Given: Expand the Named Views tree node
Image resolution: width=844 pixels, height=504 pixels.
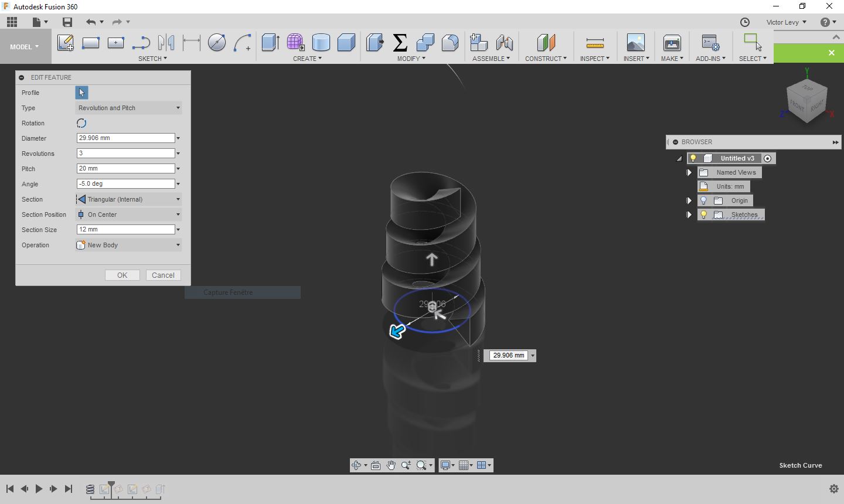Looking at the screenshot, I should (689, 172).
